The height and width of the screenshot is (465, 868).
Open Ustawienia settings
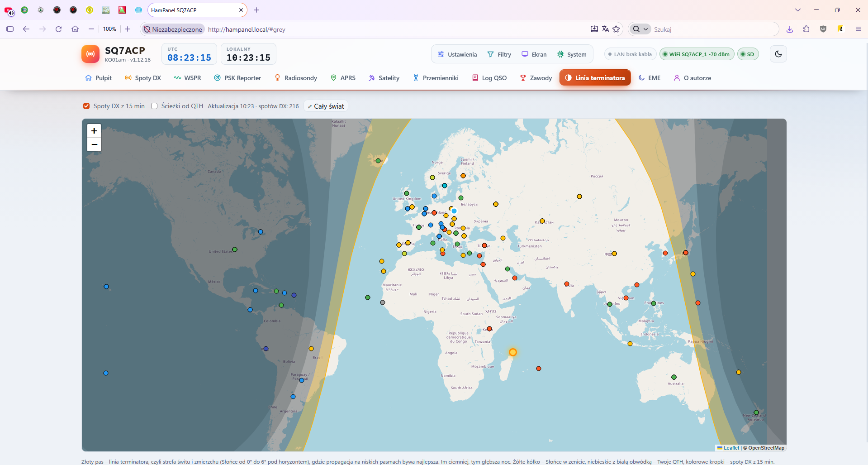point(457,54)
